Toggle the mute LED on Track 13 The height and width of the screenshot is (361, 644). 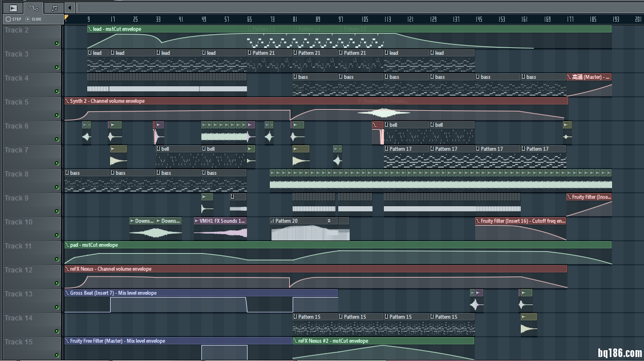click(56, 307)
